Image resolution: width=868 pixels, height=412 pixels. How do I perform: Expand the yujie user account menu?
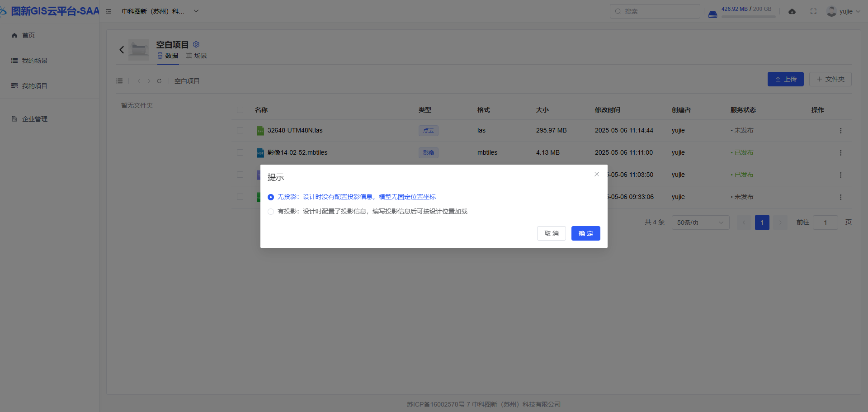click(x=844, y=12)
